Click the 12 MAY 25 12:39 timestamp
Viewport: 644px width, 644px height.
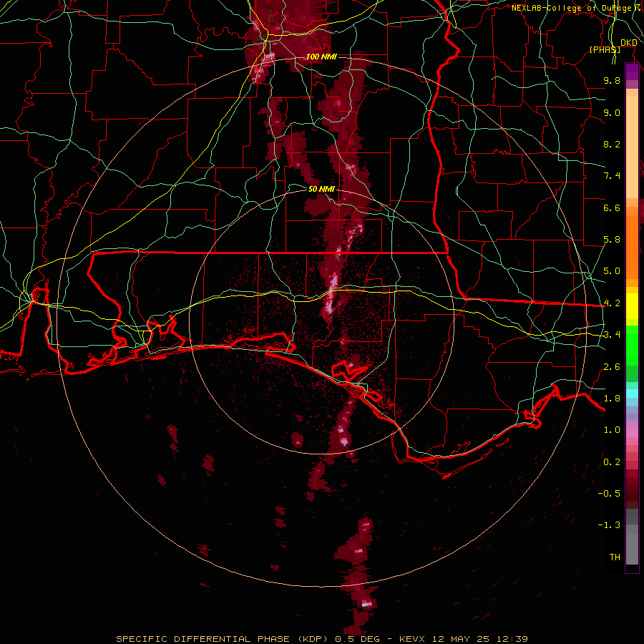[x=479, y=639]
